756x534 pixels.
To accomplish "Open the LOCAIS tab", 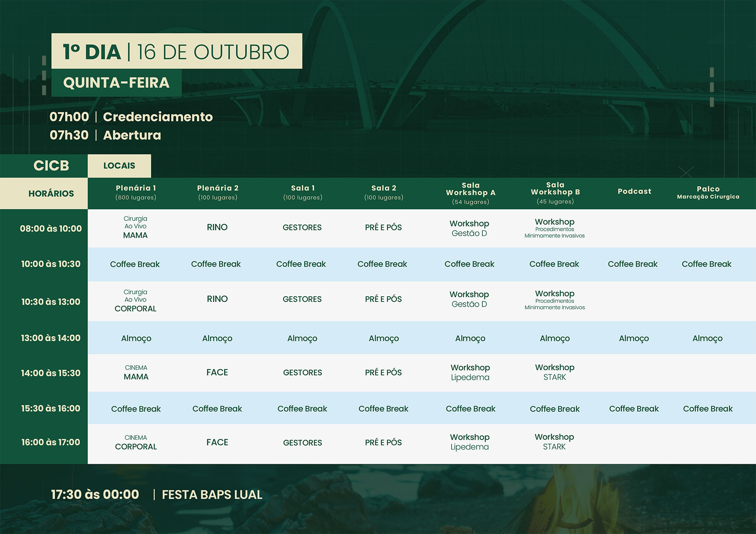I will point(119,166).
